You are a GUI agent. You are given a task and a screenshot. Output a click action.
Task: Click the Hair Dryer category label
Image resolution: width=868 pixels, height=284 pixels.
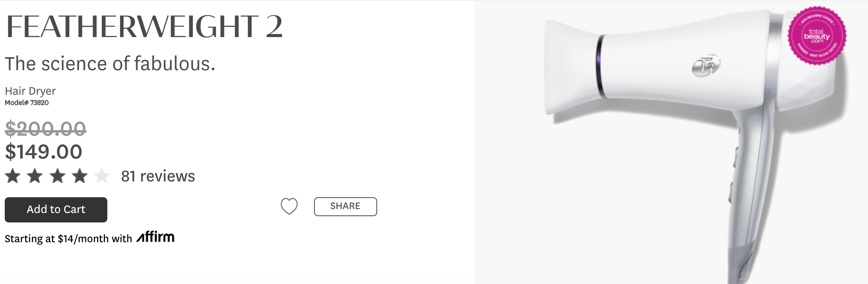(x=30, y=91)
